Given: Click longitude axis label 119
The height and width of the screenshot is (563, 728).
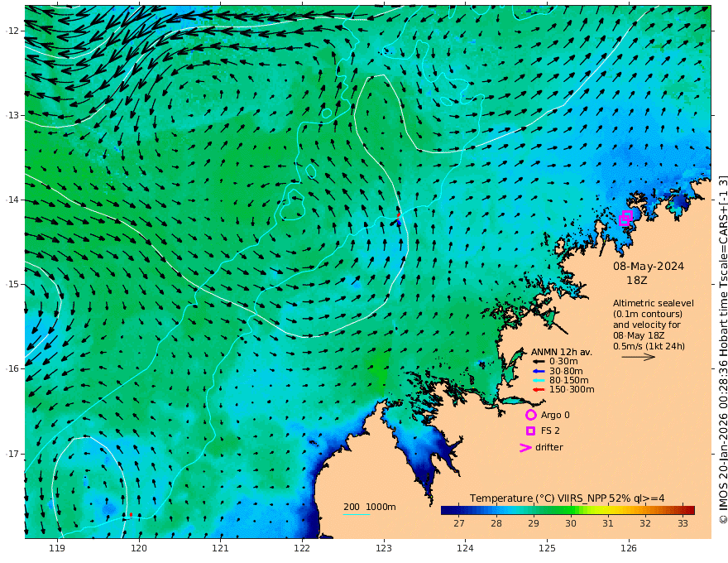Looking at the screenshot, I should click(x=57, y=549).
